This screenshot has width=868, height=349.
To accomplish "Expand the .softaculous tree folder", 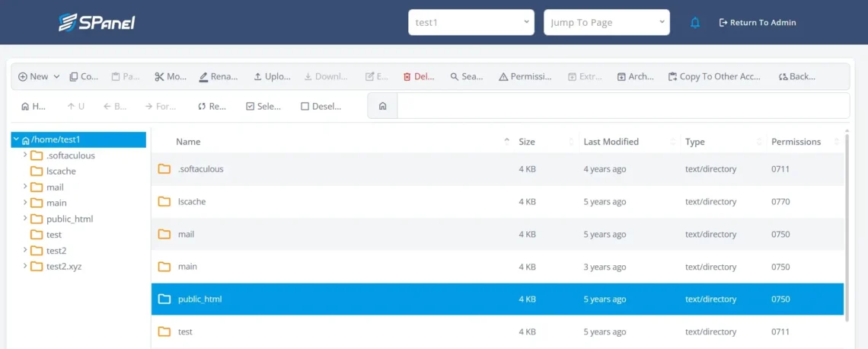I will tap(25, 155).
